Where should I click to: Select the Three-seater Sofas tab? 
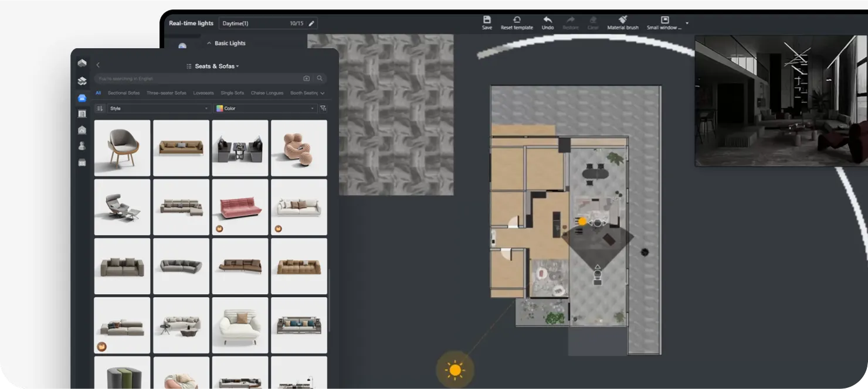pyautogui.click(x=167, y=93)
